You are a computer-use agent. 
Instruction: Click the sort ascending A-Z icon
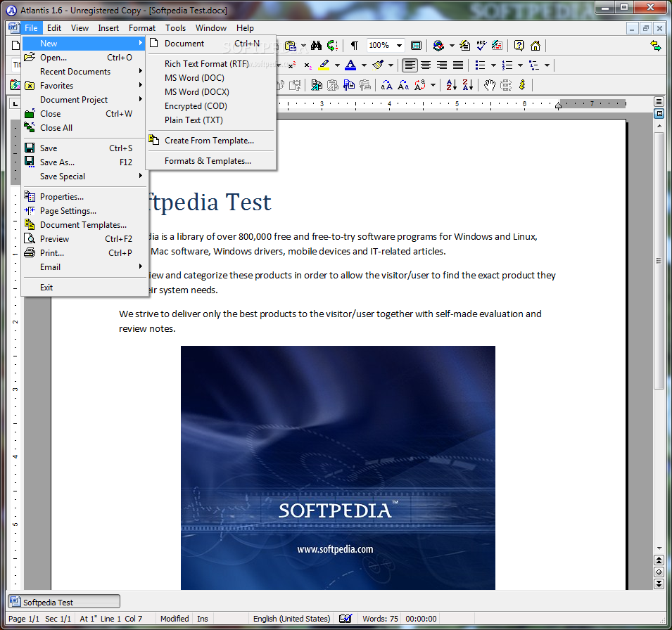451,85
